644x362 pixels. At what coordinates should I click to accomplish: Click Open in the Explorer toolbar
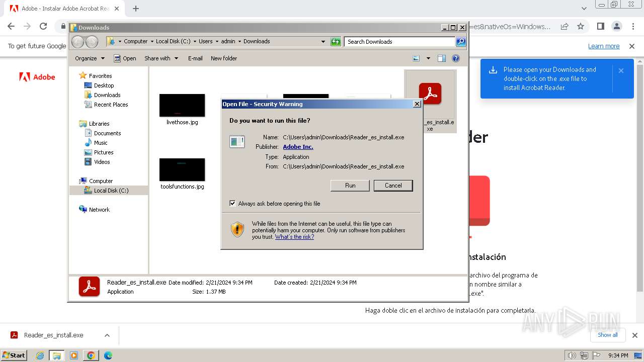click(x=125, y=58)
